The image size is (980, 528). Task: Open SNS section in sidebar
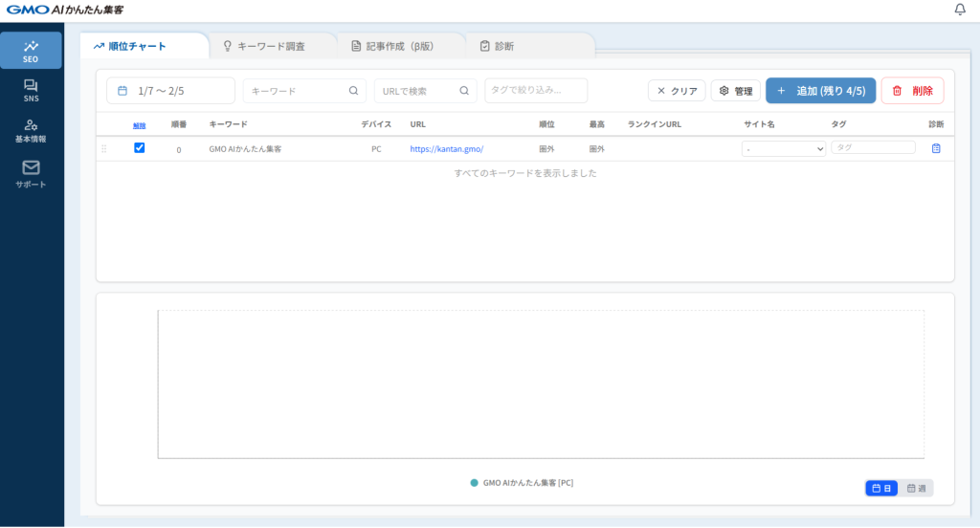coord(32,91)
